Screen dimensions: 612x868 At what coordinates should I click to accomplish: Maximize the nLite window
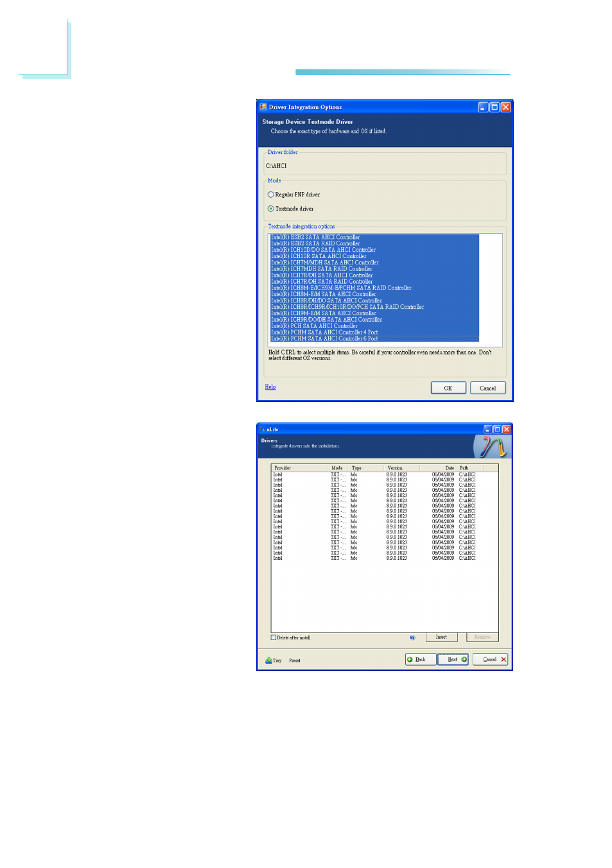tap(497, 430)
